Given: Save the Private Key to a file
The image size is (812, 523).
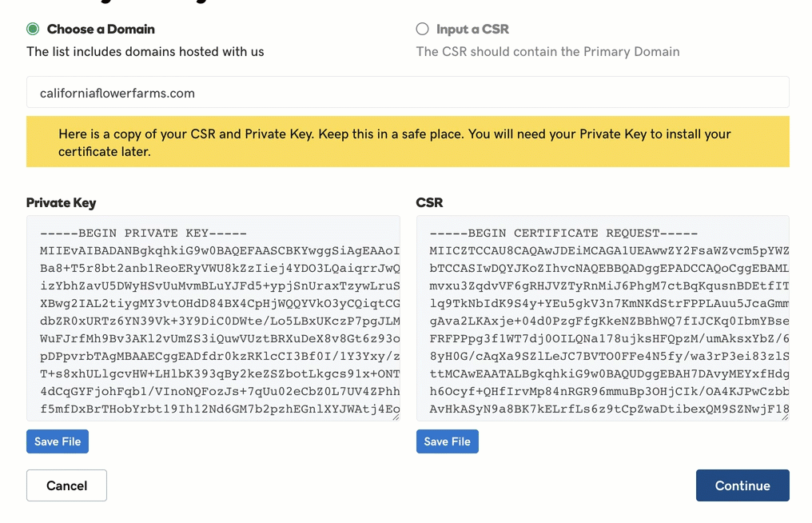Looking at the screenshot, I should [58, 441].
